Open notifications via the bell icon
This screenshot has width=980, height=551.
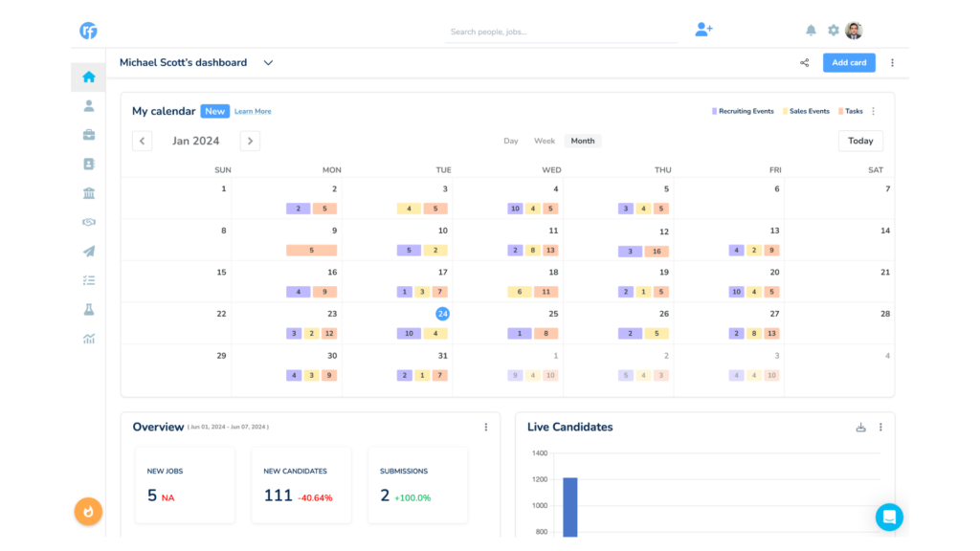pos(810,30)
